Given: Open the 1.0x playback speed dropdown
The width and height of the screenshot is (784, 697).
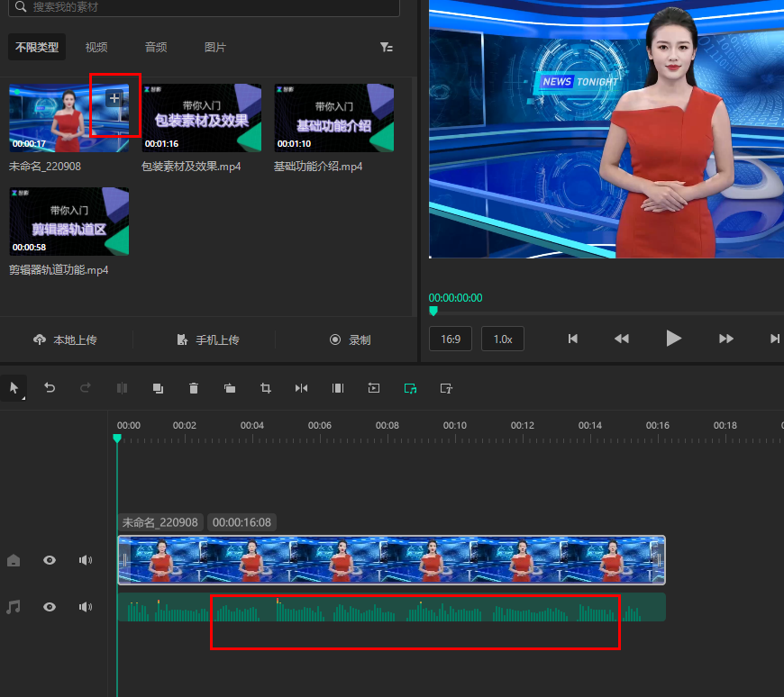Looking at the screenshot, I should [x=502, y=339].
